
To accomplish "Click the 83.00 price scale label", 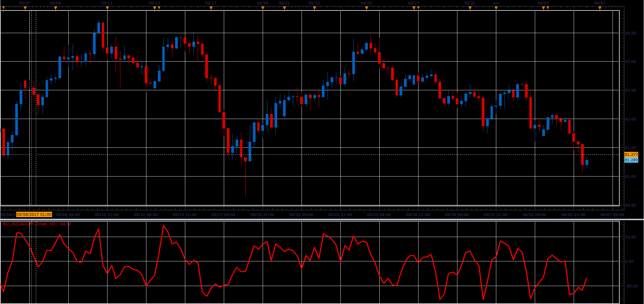I will coord(630,62).
